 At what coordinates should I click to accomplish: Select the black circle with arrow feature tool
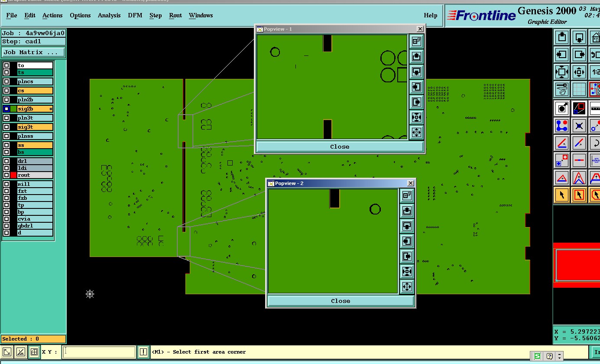pos(562,108)
